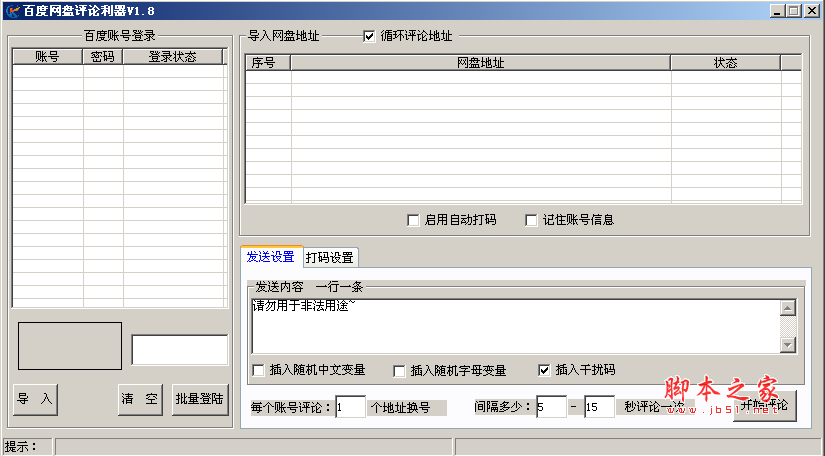Image resolution: width=825 pixels, height=456 pixels.
Task: Maximize the 百度网盘评论利器 window
Action: (794, 11)
